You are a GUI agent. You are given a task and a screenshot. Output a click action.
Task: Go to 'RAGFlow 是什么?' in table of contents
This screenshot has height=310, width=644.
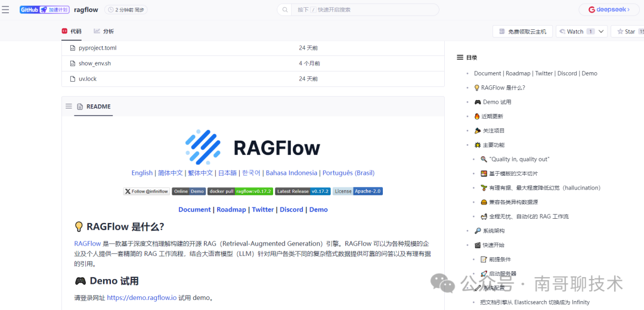(500, 88)
